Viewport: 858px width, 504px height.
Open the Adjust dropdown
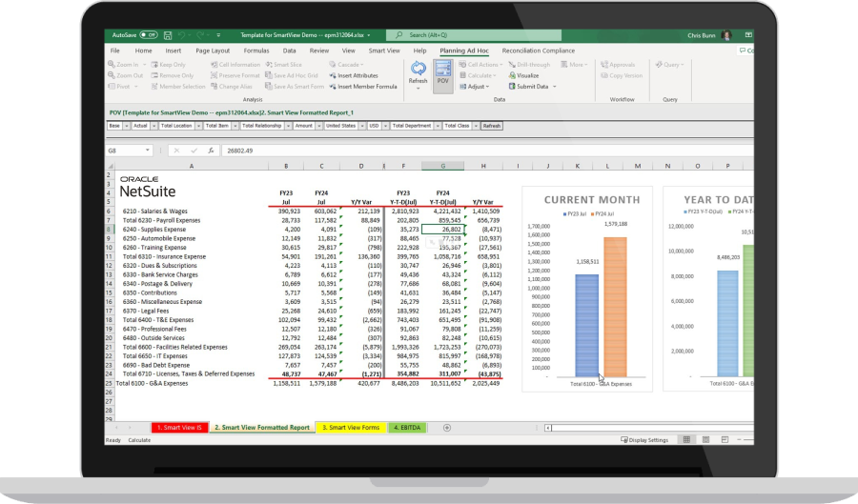(475, 87)
